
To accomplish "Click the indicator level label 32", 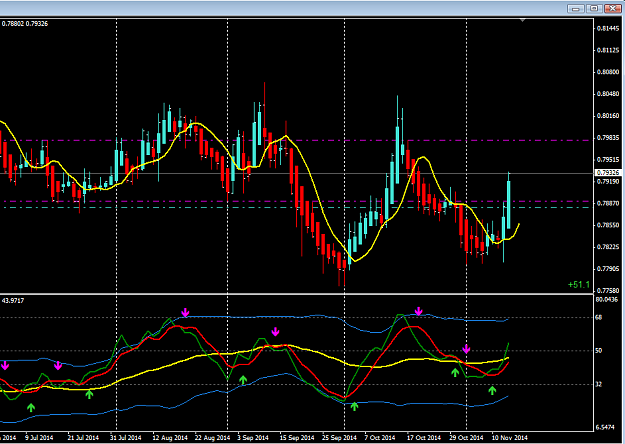I will pos(599,385).
